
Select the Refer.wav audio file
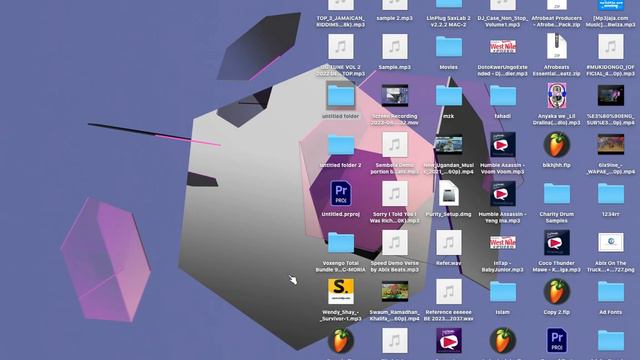449,243
